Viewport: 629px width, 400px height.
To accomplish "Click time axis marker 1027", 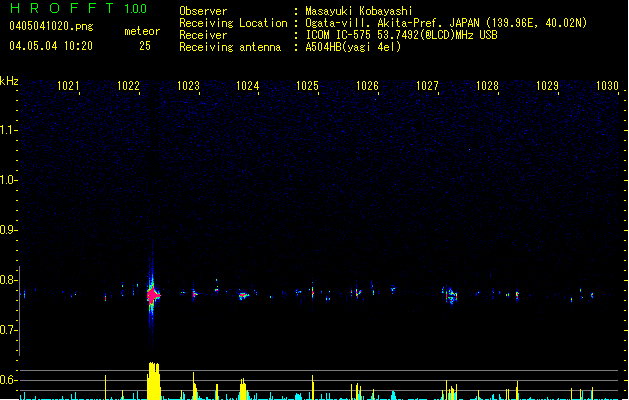I will [427, 85].
